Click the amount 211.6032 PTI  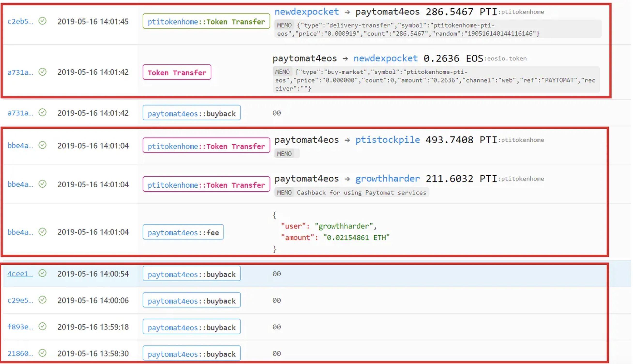coord(461,179)
